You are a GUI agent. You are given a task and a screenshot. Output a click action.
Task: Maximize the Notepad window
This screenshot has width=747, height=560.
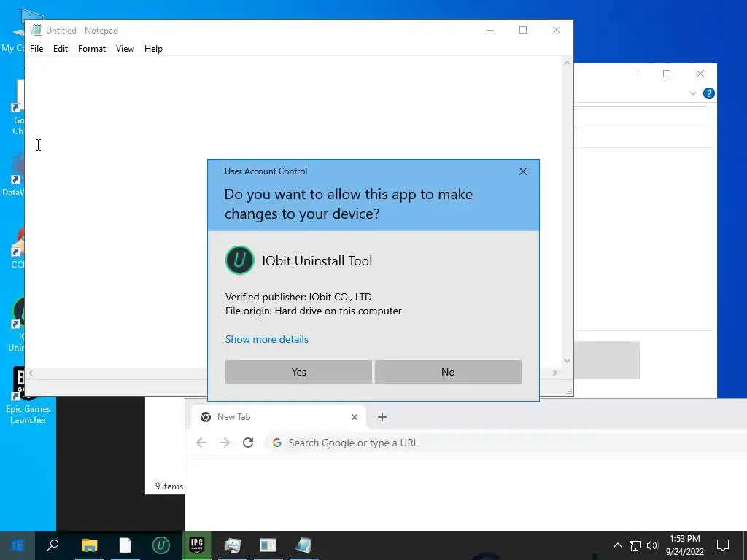pyautogui.click(x=523, y=30)
